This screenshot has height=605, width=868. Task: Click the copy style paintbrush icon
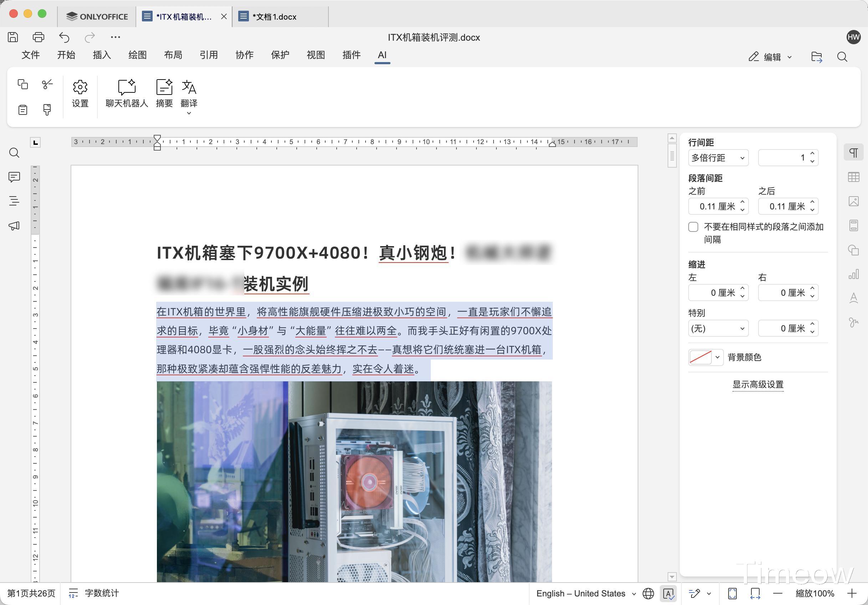coord(47,110)
